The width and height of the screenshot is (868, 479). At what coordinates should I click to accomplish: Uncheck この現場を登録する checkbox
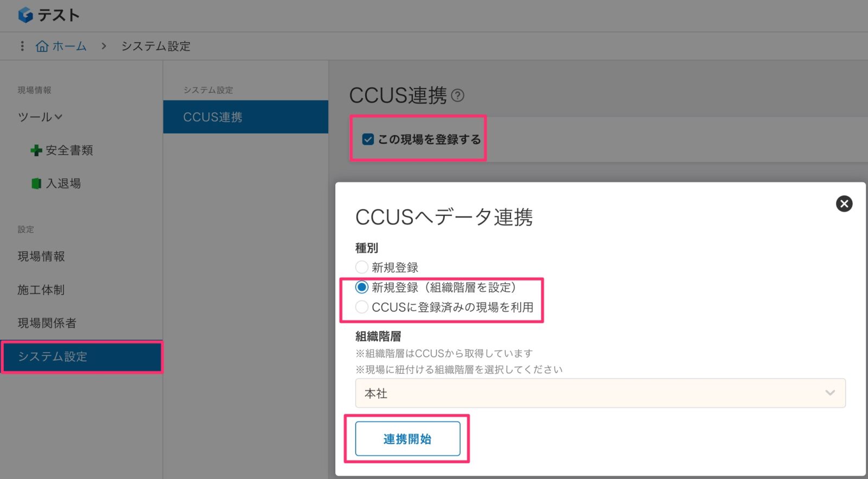(x=368, y=139)
